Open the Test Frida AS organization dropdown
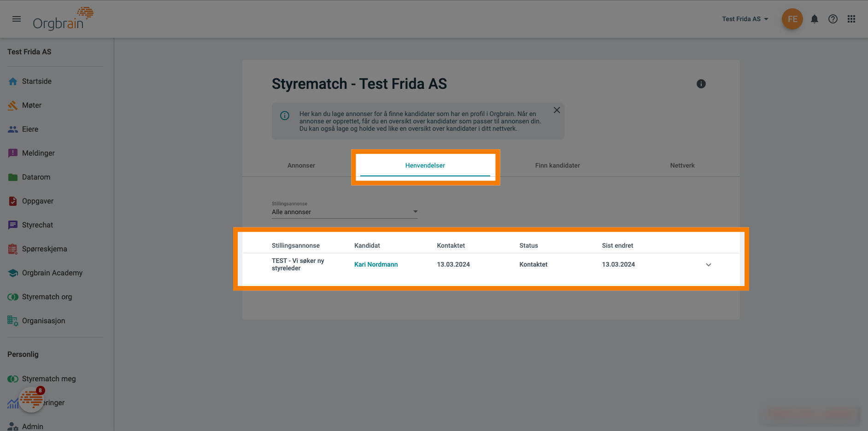The width and height of the screenshot is (868, 431). 745,19
